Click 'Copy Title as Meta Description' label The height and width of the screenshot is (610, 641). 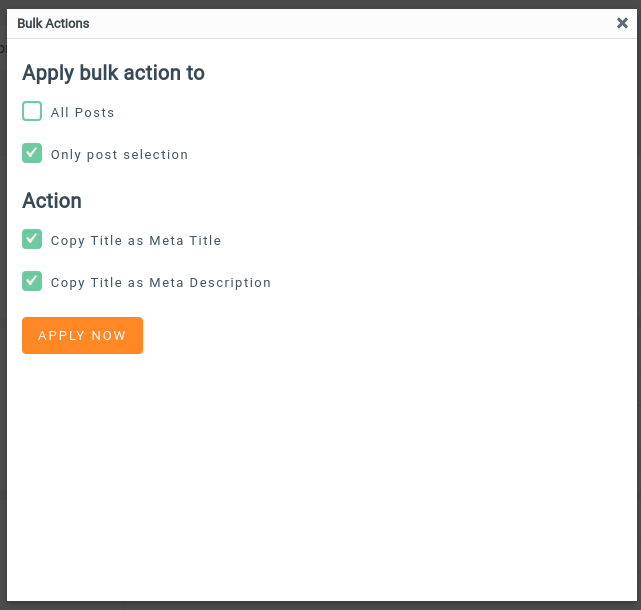click(161, 283)
